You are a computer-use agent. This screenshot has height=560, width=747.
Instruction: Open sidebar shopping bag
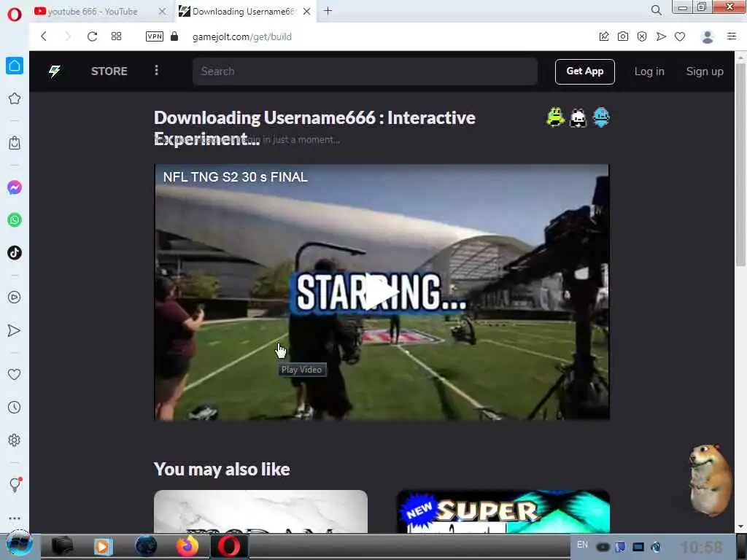pos(15,143)
